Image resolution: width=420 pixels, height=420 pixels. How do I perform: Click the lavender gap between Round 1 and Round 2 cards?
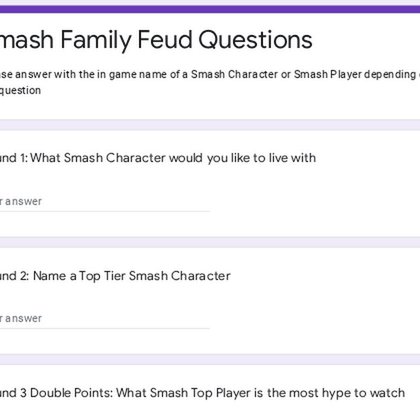[210, 242]
